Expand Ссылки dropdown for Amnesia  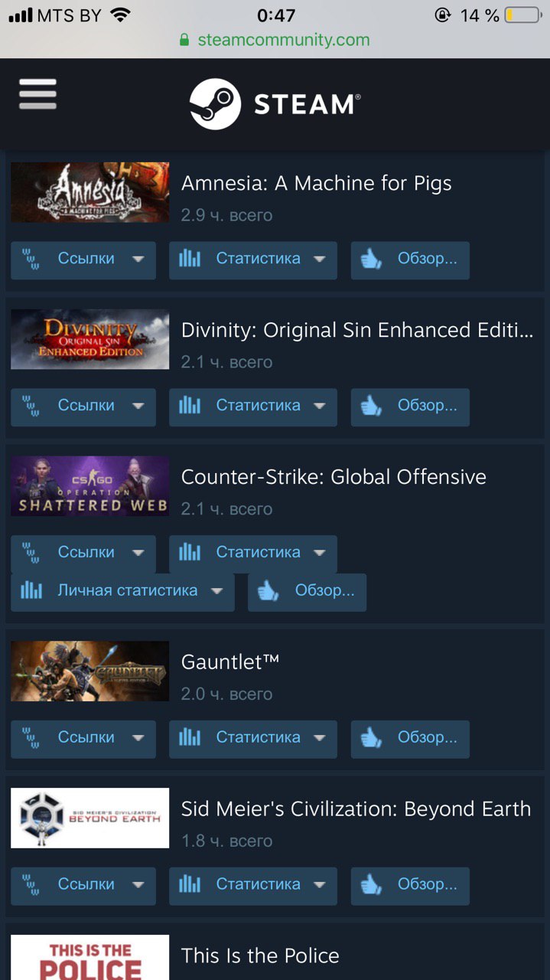click(138, 260)
